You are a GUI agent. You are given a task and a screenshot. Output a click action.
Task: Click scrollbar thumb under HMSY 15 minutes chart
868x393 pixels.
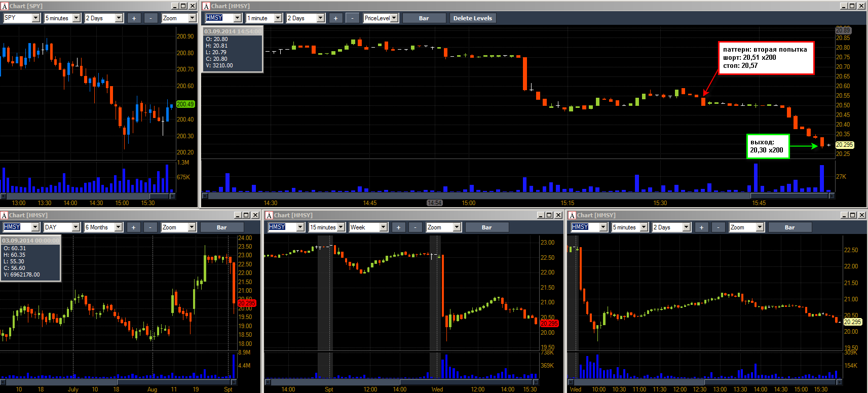pyautogui.click(x=466, y=382)
